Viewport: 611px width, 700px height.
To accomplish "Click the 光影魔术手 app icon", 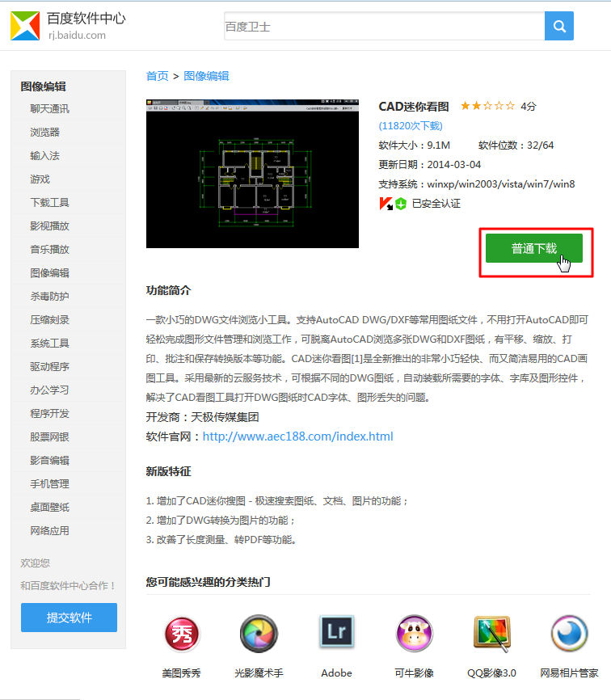I will click(x=259, y=634).
